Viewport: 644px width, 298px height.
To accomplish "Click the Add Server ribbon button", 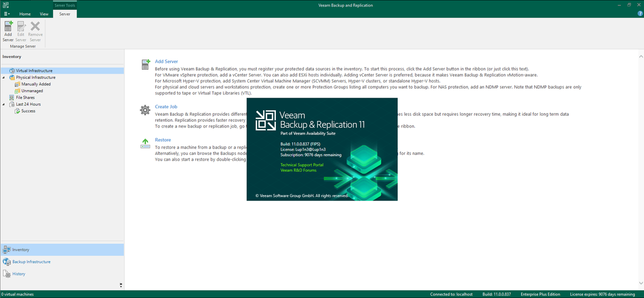I will coord(8,32).
